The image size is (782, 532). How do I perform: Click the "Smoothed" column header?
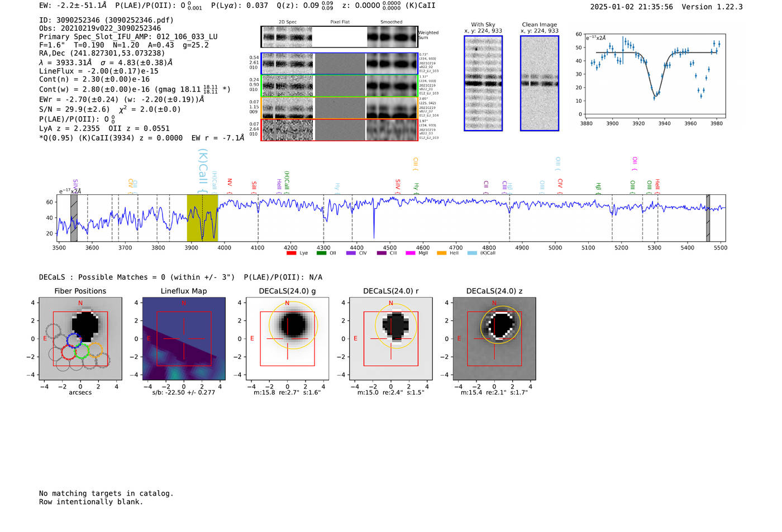(392, 22)
